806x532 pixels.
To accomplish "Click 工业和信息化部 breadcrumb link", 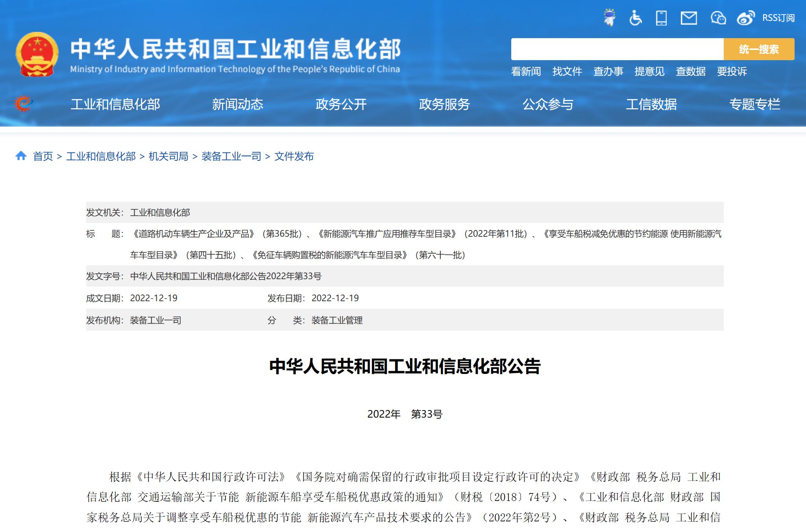I will 101,156.
